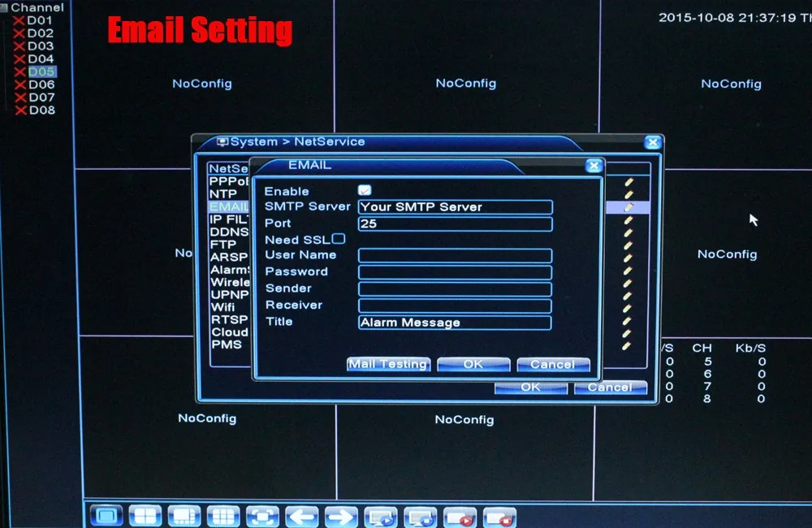Select Cloud in the NetService list
Screen dimensions: 812x528
tap(230, 331)
